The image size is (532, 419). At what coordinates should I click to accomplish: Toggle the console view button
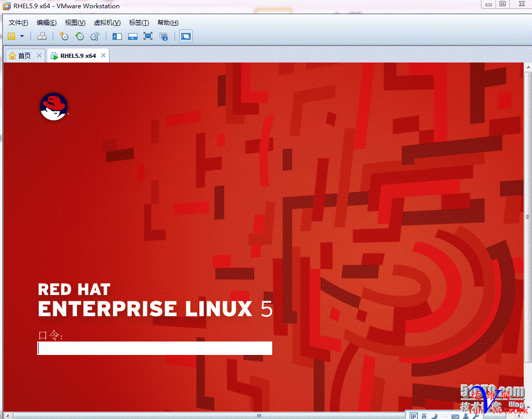point(186,36)
